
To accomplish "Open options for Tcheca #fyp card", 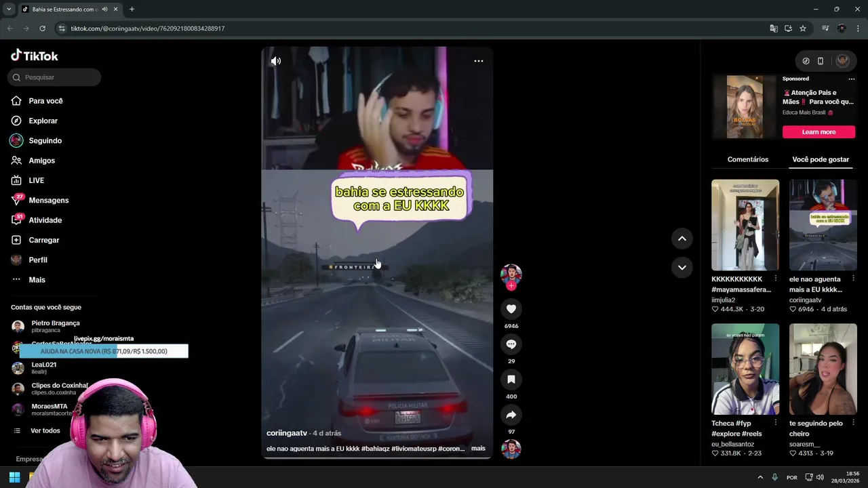I will [x=776, y=423].
